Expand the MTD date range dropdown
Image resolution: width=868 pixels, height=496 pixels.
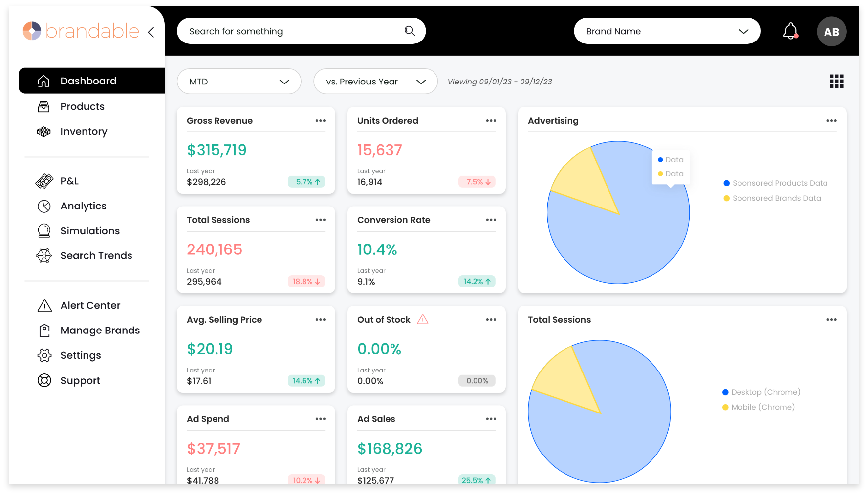(x=239, y=82)
